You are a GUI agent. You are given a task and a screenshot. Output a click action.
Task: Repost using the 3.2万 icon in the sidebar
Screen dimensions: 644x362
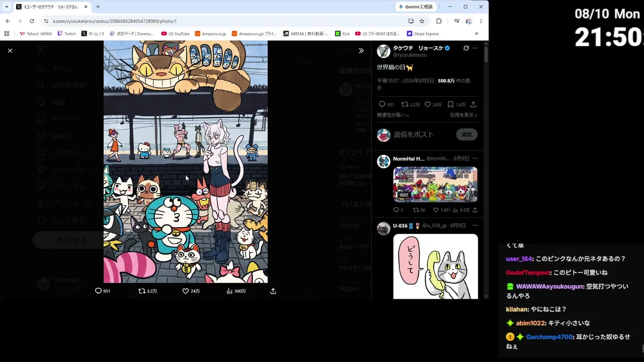[405, 105]
